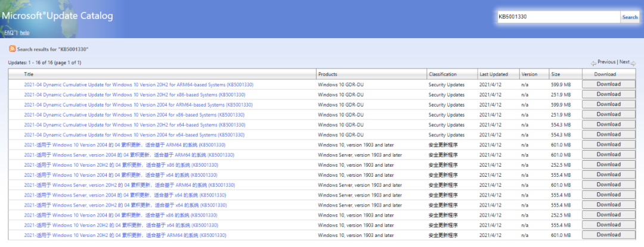
Task: Open Chinese Windows 10 Version 2004 x86 link
Action: tap(120, 215)
